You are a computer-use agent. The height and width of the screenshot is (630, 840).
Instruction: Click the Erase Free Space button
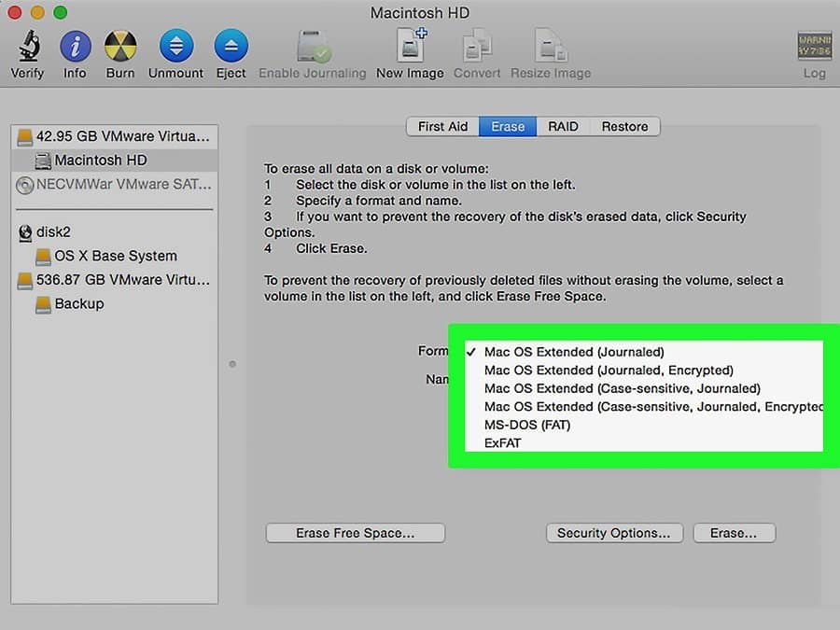[x=356, y=533]
